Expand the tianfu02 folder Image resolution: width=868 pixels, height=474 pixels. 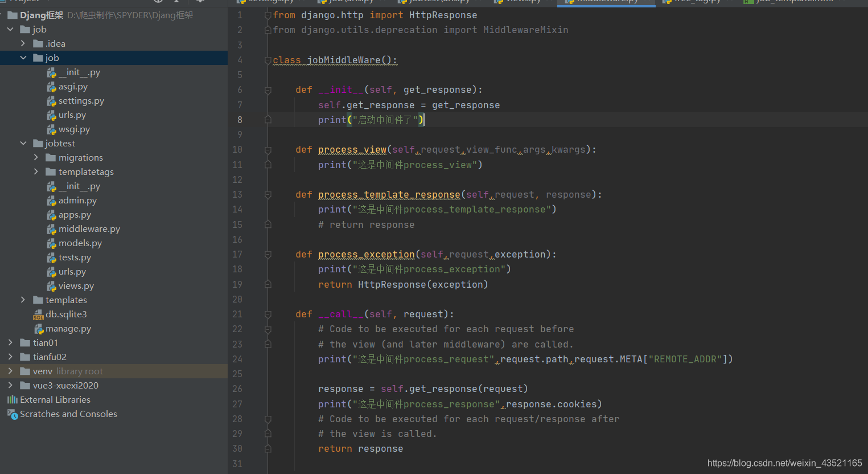pos(10,357)
